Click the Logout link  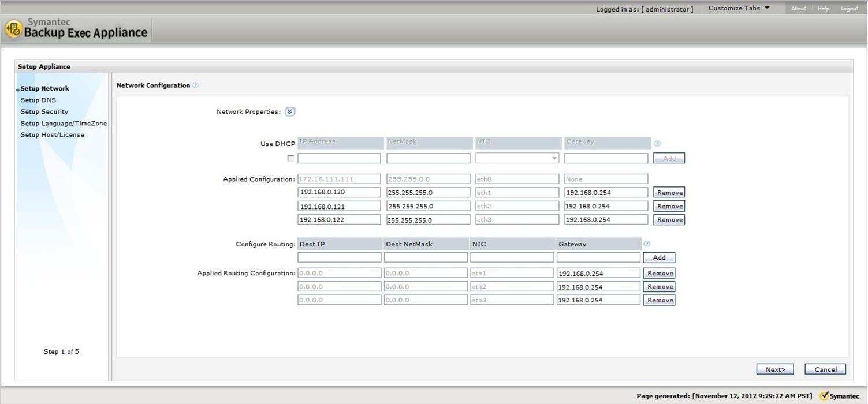click(x=850, y=9)
